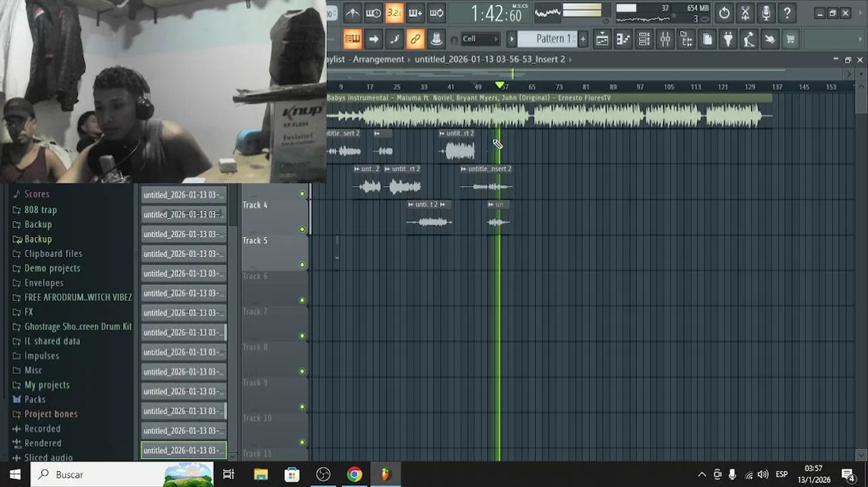Toggle loop recording
The image size is (868, 487).
[x=437, y=13]
